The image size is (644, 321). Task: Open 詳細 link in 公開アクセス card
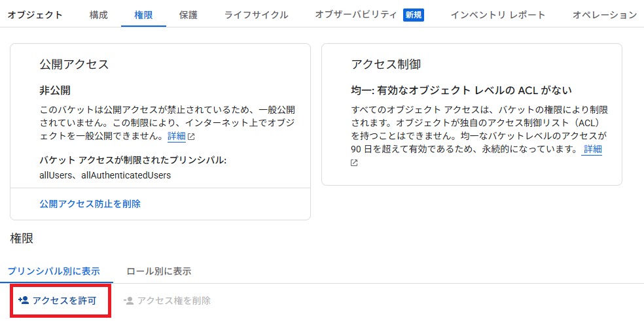pos(177,137)
